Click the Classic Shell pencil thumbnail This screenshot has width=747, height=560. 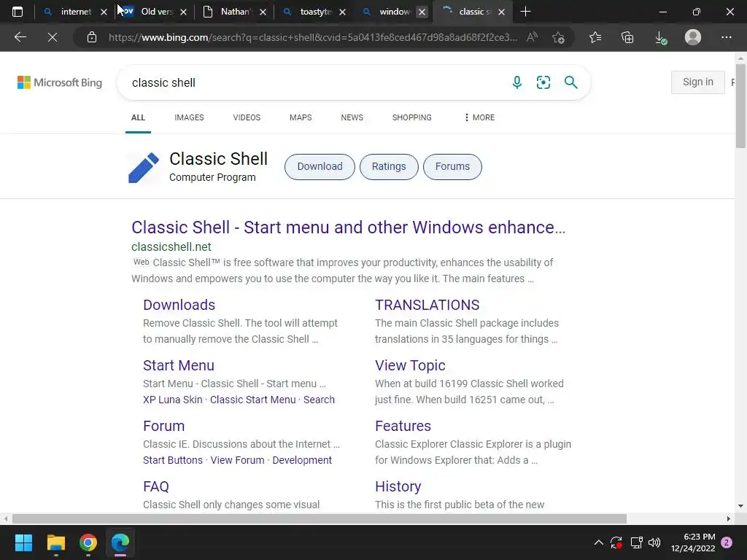coord(144,167)
